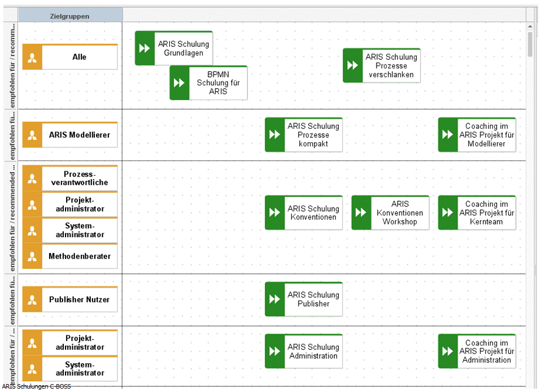This screenshot has width=542, height=392.
Task: Click the 'ARIS Schulung Administration' text
Action: 313,351
